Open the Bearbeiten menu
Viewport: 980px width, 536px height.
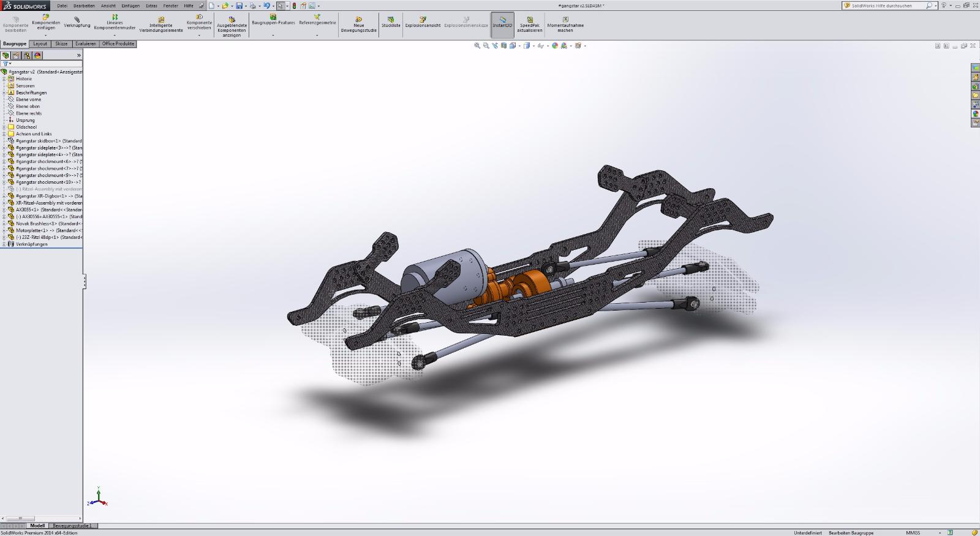[x=84, y=6]
